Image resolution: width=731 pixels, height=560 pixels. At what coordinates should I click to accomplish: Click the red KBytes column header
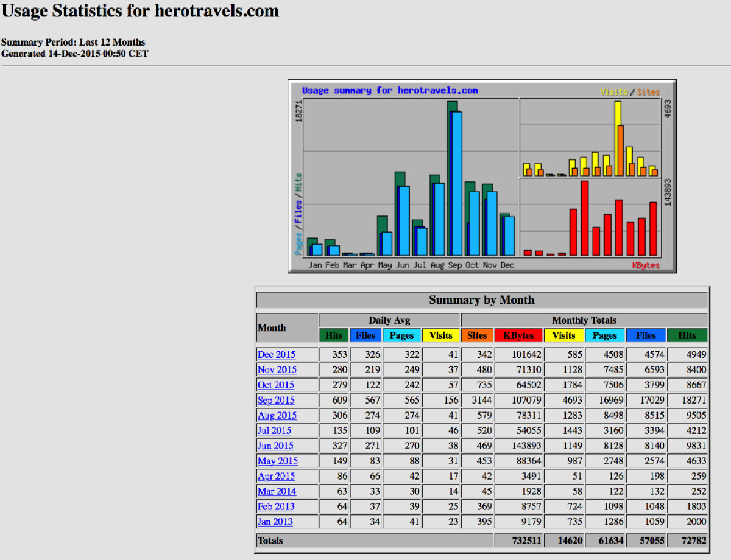point(518,335)
